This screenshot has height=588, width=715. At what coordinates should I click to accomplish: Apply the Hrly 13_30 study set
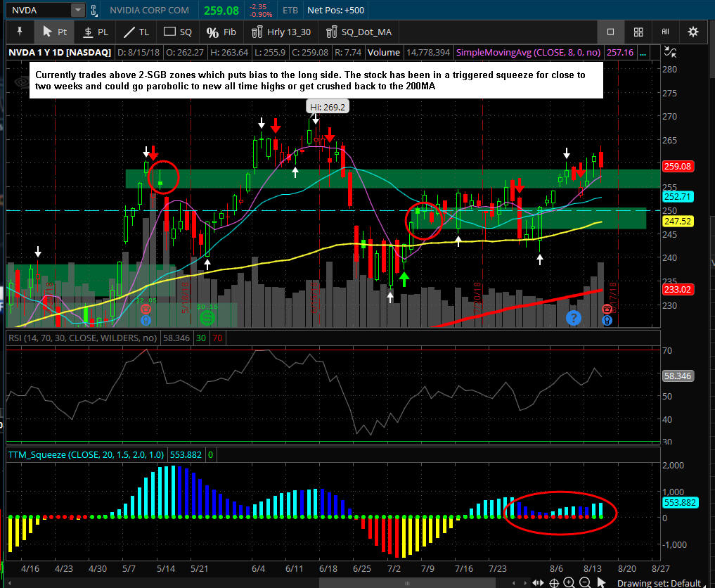coord(280,32)
